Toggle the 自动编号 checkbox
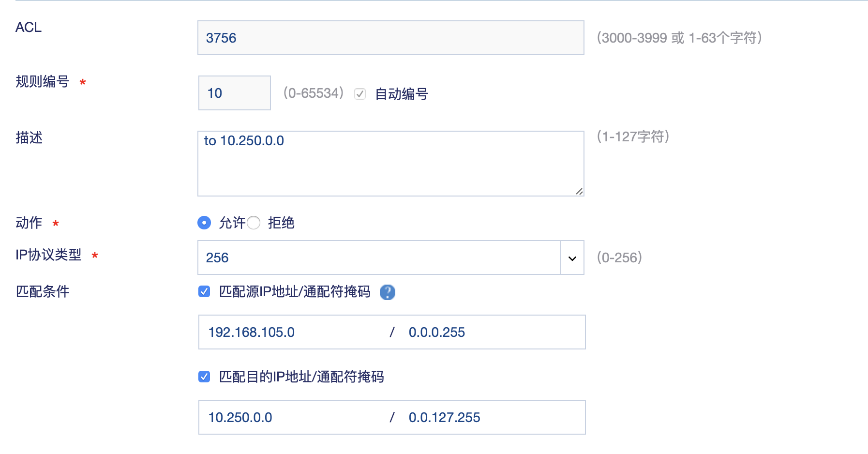The height and width of the screenshot is (454, 868). pos(360,94)
